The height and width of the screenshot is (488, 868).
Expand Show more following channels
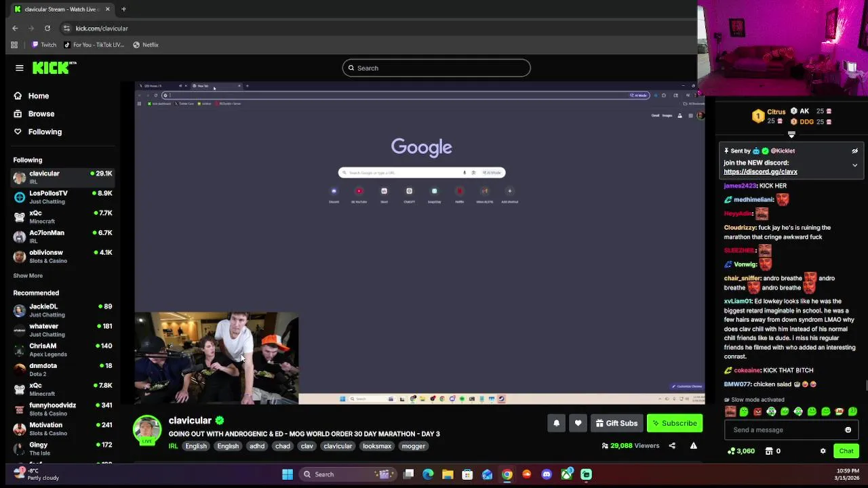pyautogui.click(x=28, y=275)
